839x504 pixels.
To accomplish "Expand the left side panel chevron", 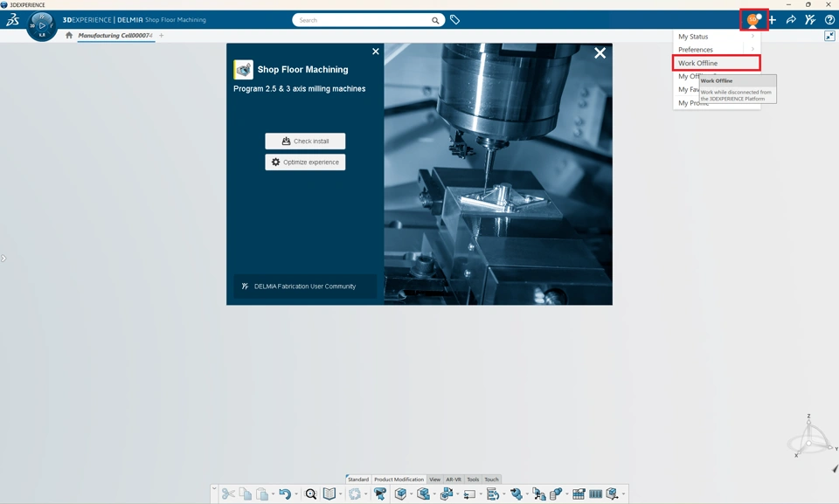I will (3, 259).
